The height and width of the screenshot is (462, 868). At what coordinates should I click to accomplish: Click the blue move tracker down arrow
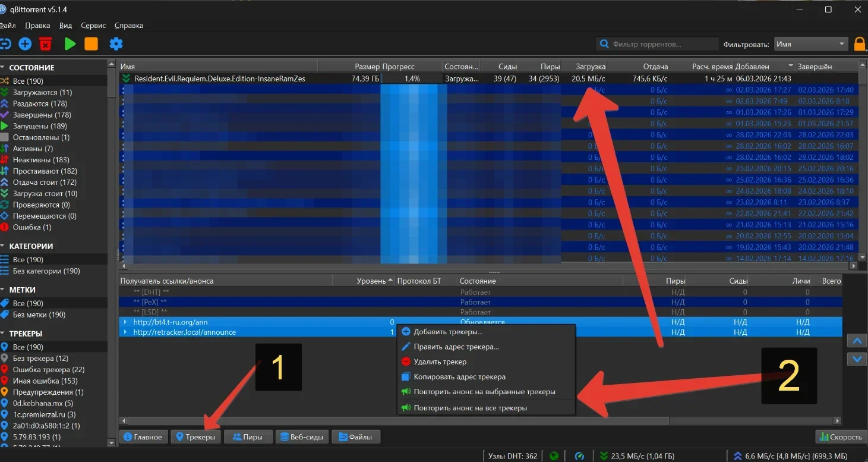[x=856, y=359]
